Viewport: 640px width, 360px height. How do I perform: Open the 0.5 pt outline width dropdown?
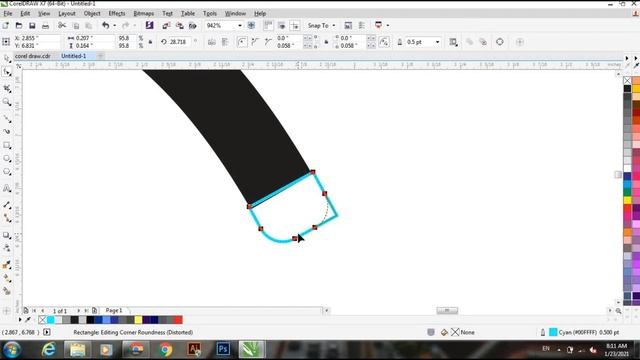pos(438,42)
